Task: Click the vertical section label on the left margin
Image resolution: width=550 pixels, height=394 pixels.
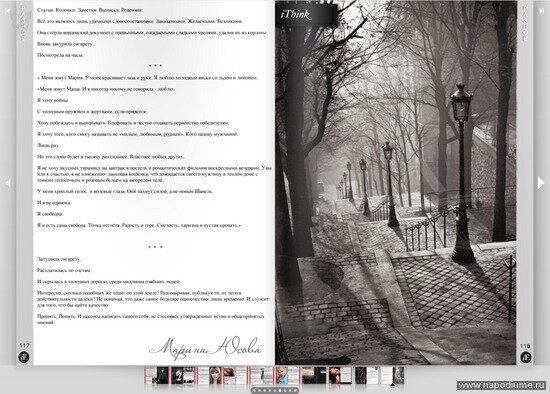Action: point(23,22)
